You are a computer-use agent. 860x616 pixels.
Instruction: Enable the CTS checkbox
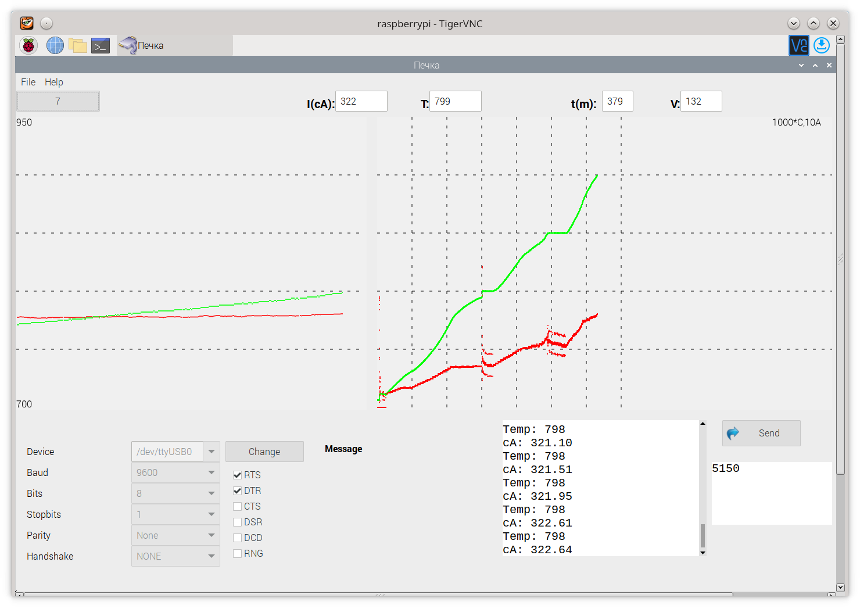tap(238, 506)
